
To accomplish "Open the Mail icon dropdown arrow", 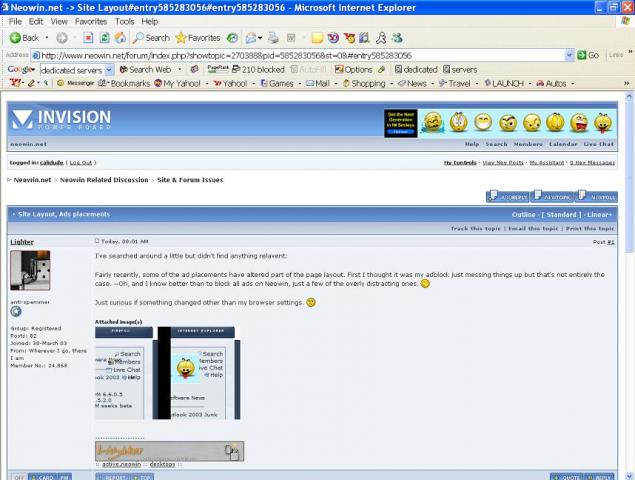I will click(x=260, y=38).
